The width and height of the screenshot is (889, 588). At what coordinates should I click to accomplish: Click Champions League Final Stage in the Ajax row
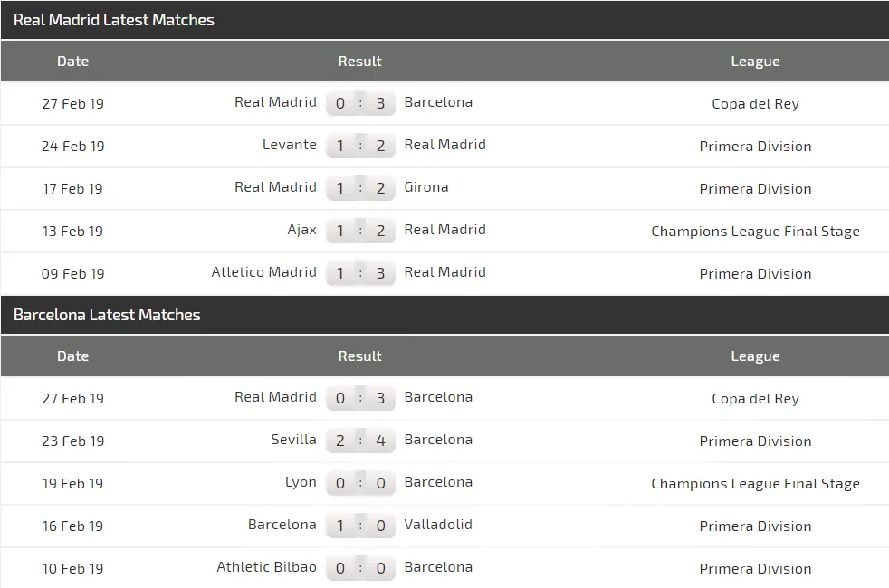(755, 232)
